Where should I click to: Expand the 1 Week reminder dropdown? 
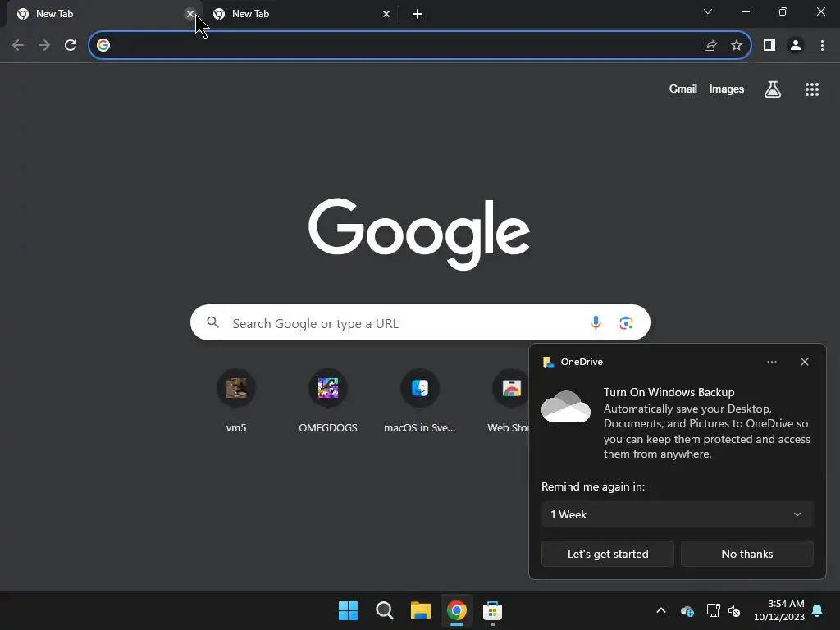click(x=677, y=514)
